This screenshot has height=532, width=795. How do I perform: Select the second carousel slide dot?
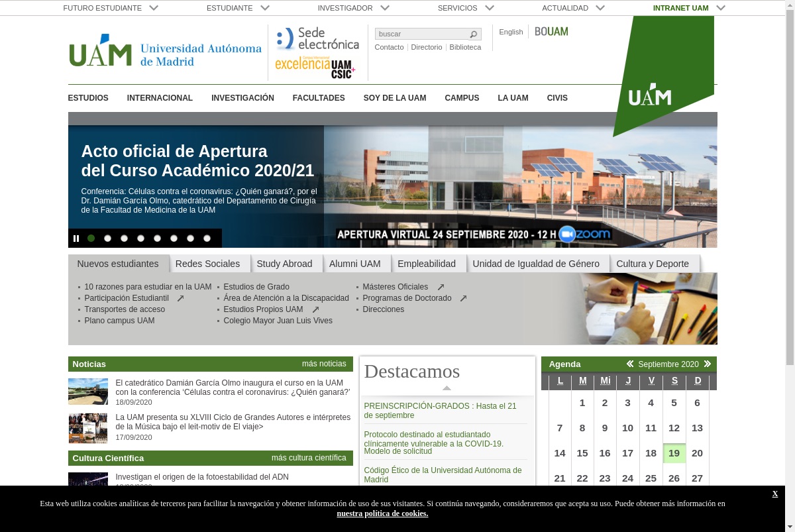click(x=107, y=239)
